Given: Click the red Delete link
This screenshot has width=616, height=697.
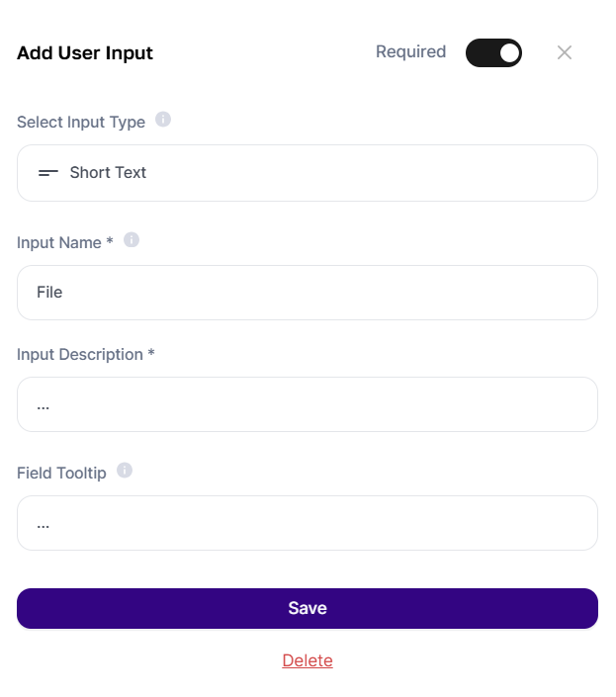Looking at the screenshot, I should [308, 660].
